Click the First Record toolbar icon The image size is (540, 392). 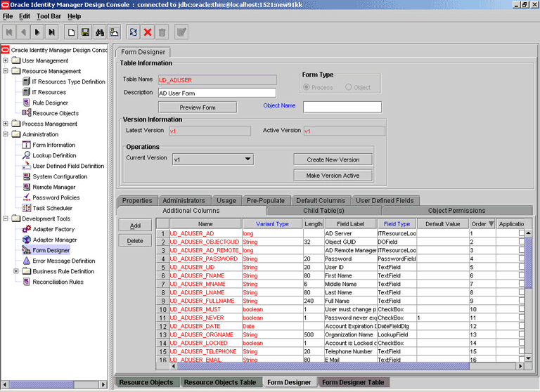[9, 32]
